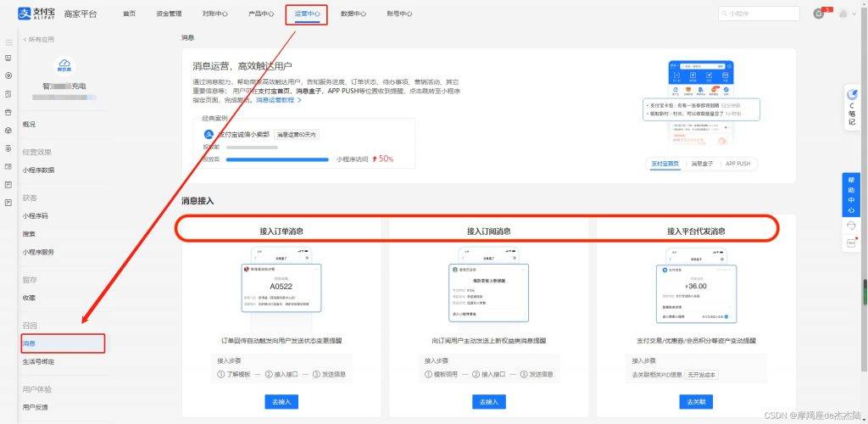The width and height of the screenshot is (868, 424).
Task: Click the 小程序 search input field
Action: (x=759, y=14)
